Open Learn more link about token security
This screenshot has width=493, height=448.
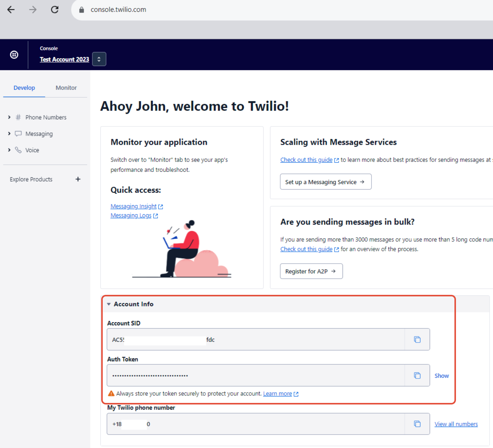coord(278,394)
